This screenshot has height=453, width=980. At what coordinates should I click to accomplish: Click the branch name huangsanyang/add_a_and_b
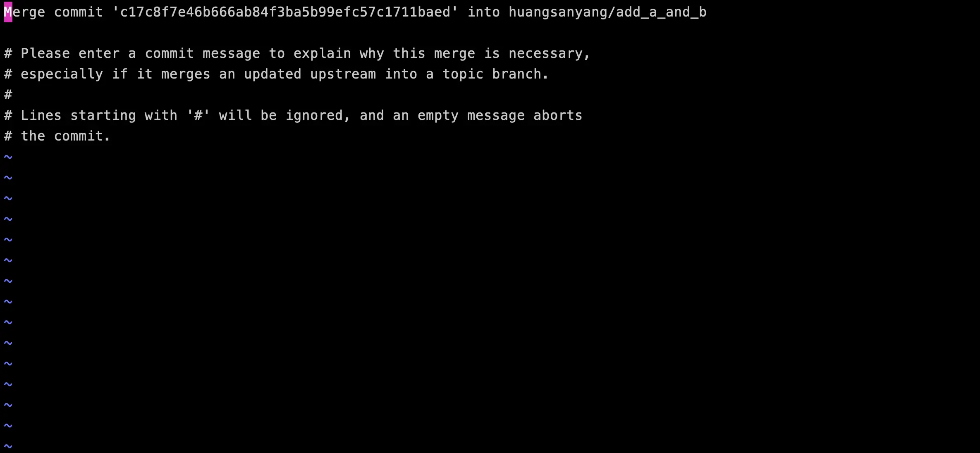(x=608, y=12)
